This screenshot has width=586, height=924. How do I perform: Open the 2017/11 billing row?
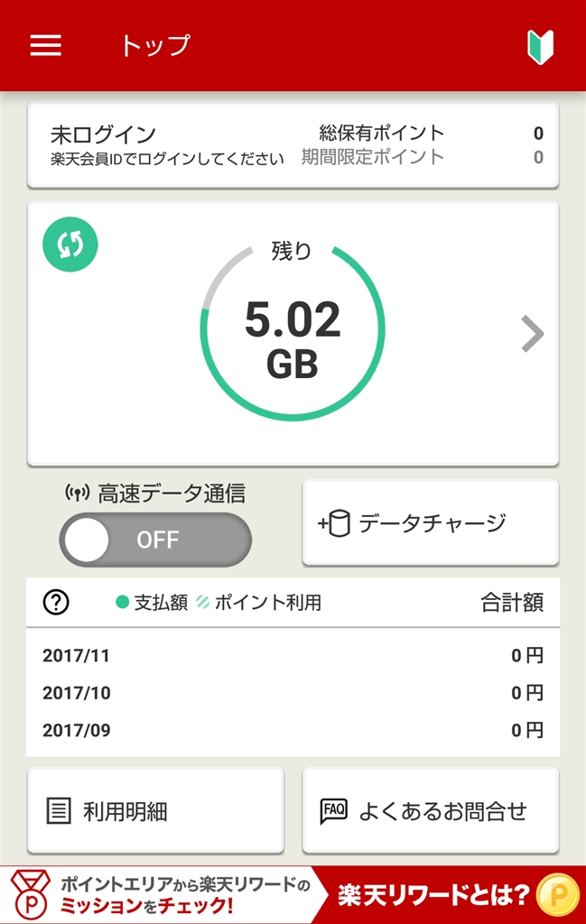[293, 656]
